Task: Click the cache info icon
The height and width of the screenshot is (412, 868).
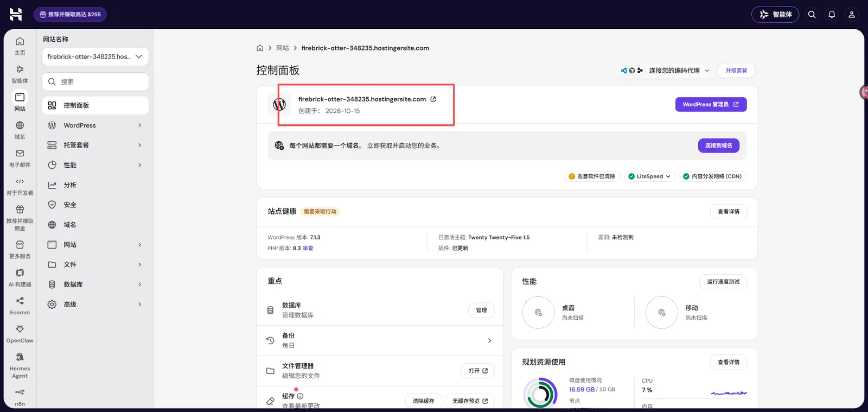Action: click(300, 396)
